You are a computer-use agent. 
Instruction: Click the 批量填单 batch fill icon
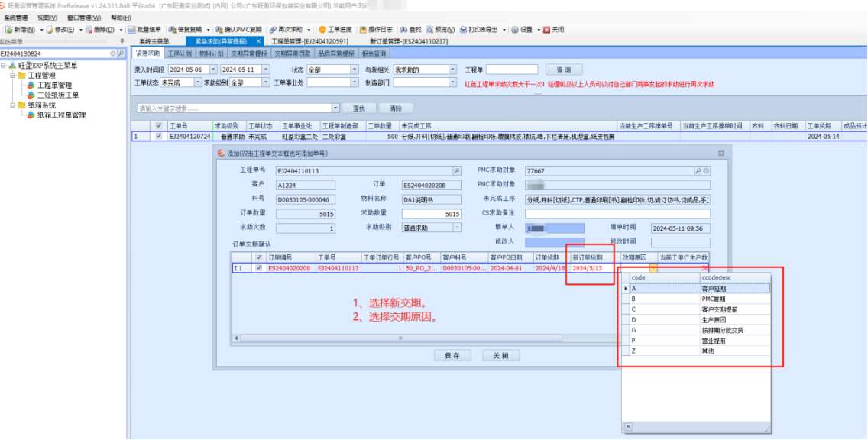131,29
